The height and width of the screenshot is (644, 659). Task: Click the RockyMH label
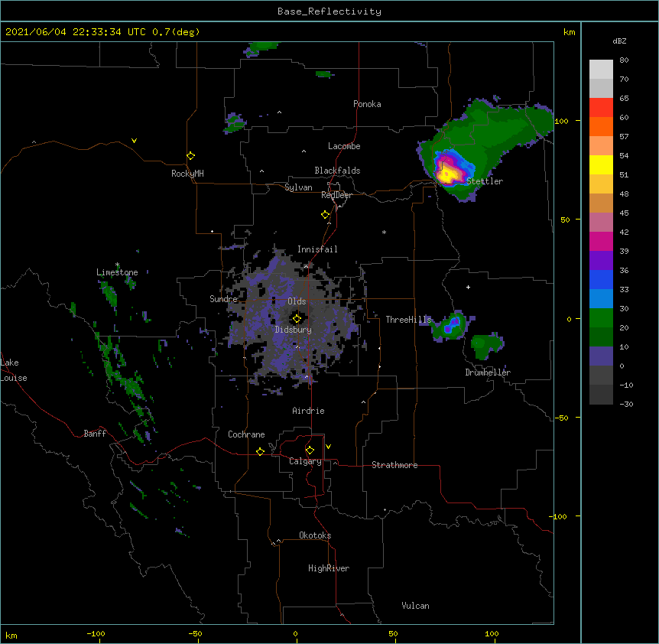(x=187, y=174)
